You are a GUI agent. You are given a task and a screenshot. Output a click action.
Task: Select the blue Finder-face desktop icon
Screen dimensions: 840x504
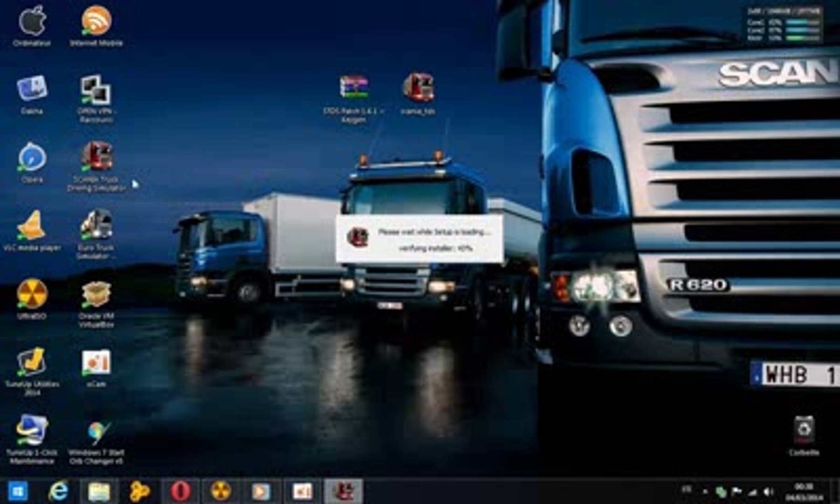32,95
